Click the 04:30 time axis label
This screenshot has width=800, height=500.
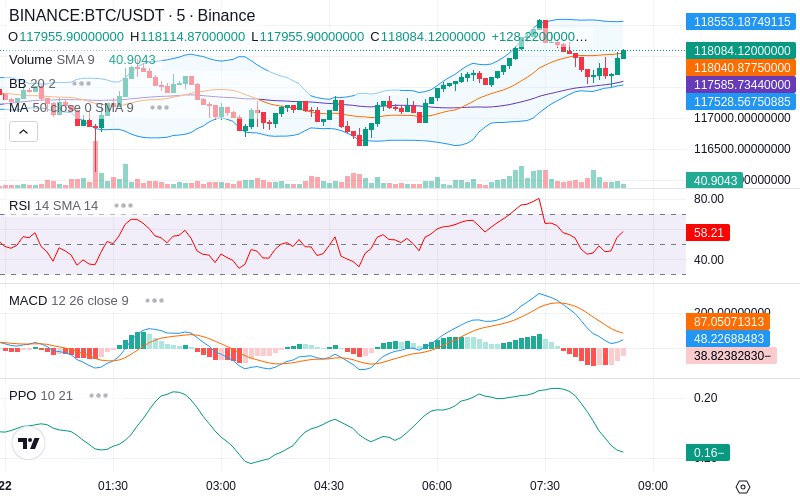point(329,486)
